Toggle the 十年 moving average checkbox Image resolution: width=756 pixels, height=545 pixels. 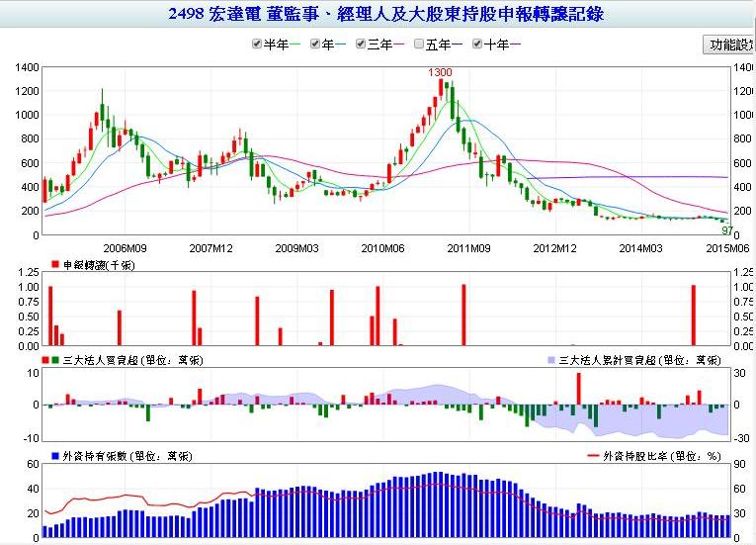(x=477, y=44)
